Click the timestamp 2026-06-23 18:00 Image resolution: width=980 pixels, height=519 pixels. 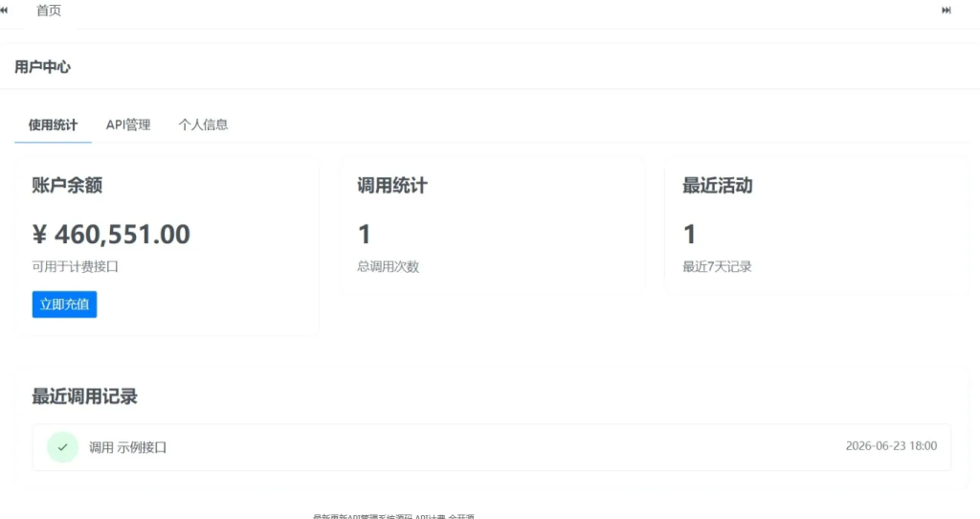pos(891,446)
